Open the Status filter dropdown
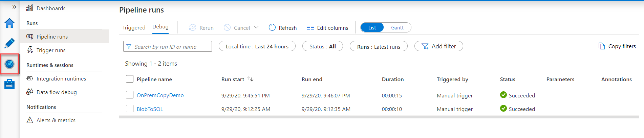Screen dimensions: 644x138 pyautogui.click(x=322, y=46)
